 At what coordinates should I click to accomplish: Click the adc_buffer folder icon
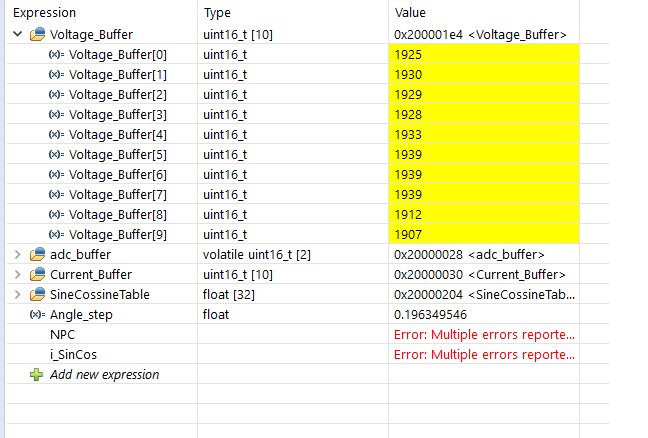[38, 255]
